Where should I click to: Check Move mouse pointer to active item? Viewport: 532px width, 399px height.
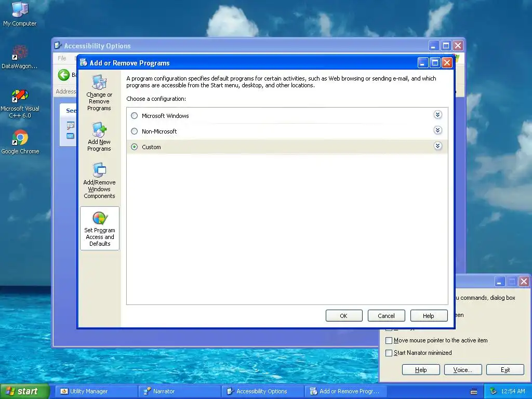(x=389, y=340)
